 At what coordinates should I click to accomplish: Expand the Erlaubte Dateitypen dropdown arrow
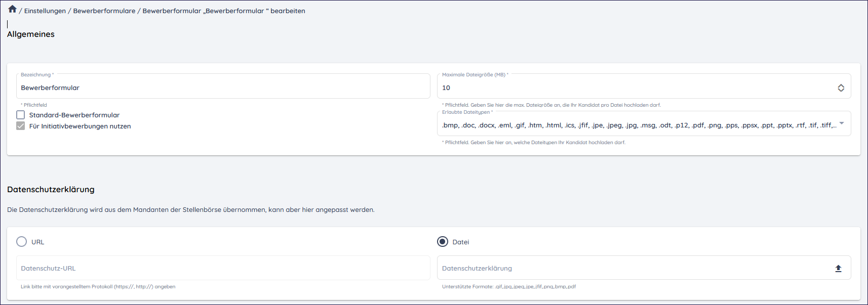[842, 123]
